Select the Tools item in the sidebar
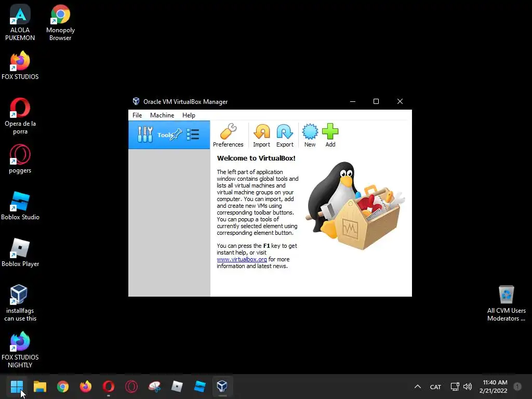 pos(169,135)
